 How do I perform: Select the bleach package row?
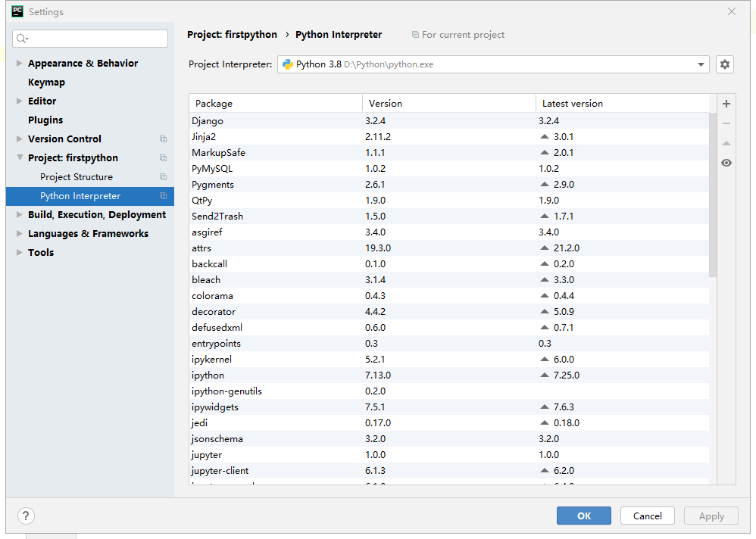click(x=449, y=280)
